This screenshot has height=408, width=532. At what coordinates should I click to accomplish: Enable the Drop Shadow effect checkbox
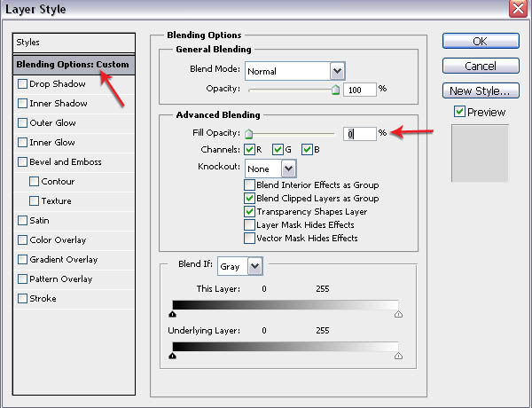22,84
